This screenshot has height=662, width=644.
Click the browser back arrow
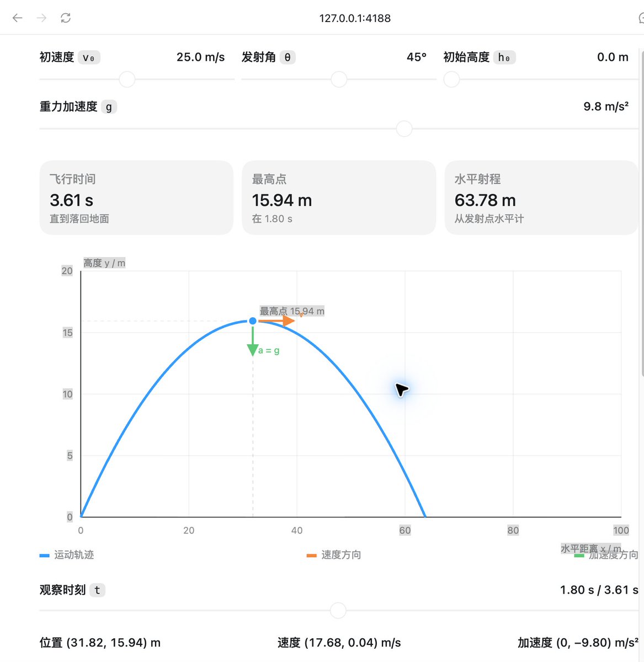[x=18, y=18]
